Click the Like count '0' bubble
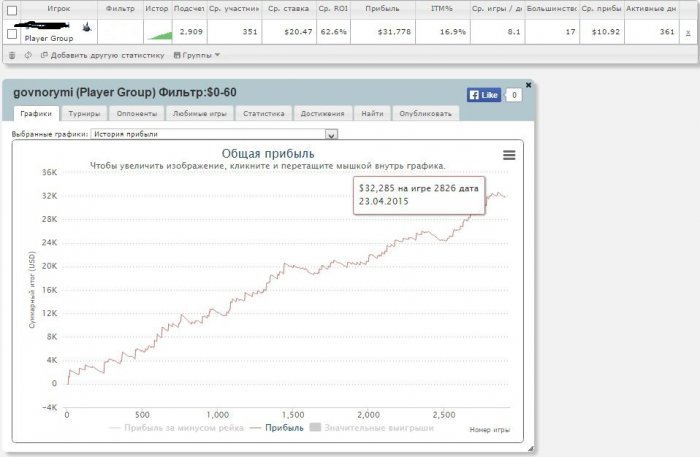The width and height of the screenshot is (700, 457). tap(514, 95)
